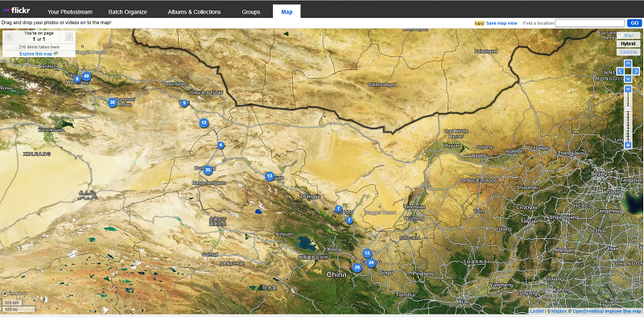The width and height of the screenshot is (644, 317).
Task: Click the '216 items taken here' text
Action: click(39, 47)
